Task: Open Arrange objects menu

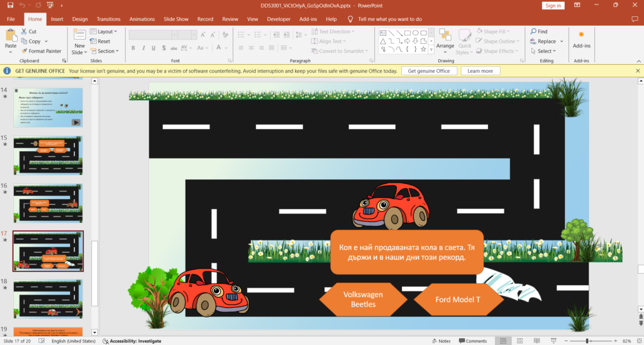Action: tap(445, 42)
